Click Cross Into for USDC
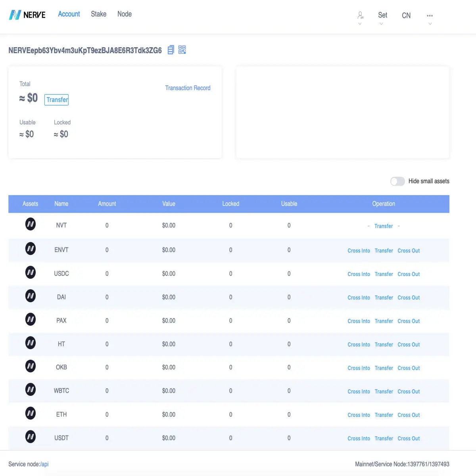 click(359, 274)
